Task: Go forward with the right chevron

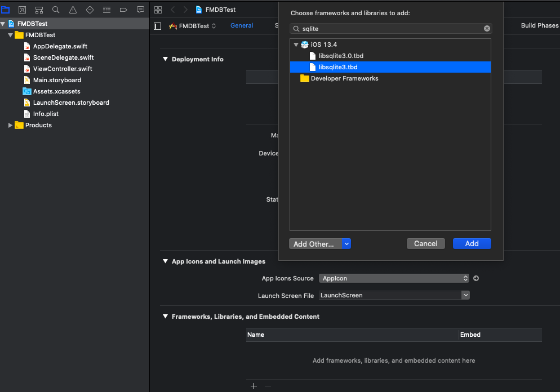Action: tap(185, 10)
